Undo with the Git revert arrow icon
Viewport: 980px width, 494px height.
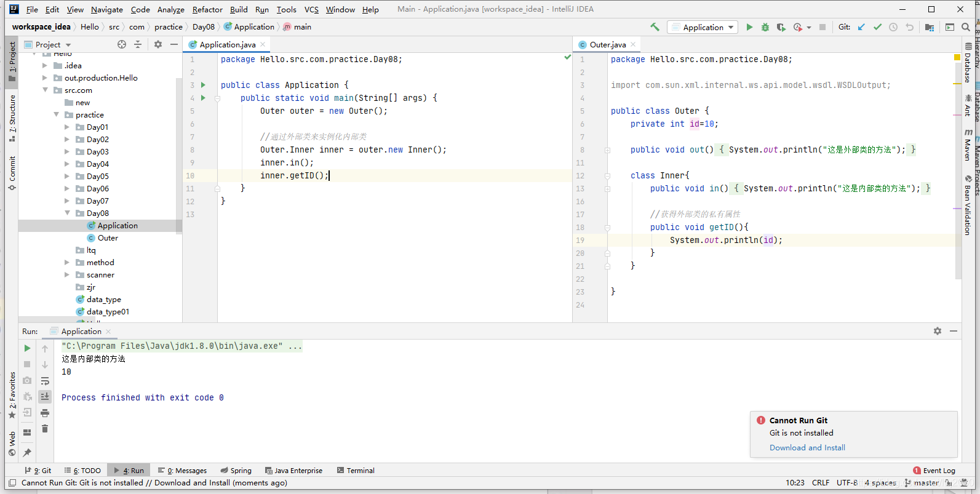tap(909, 27)
